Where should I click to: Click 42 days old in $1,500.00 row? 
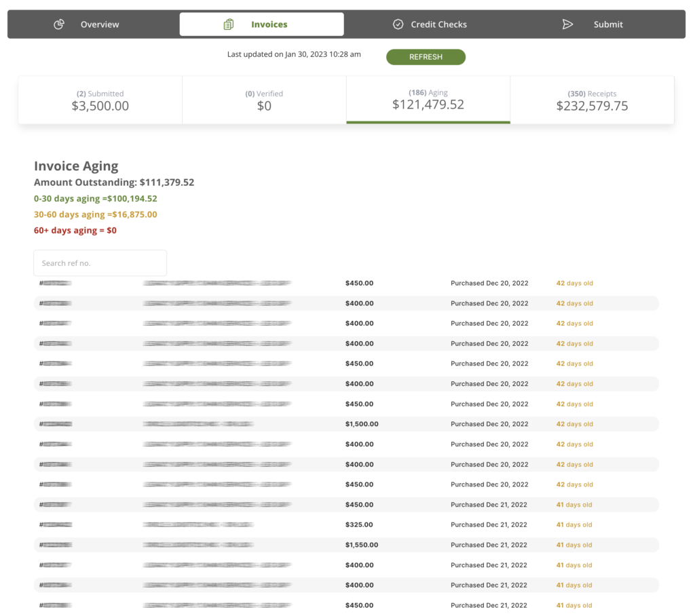click(x=574, y=424)
